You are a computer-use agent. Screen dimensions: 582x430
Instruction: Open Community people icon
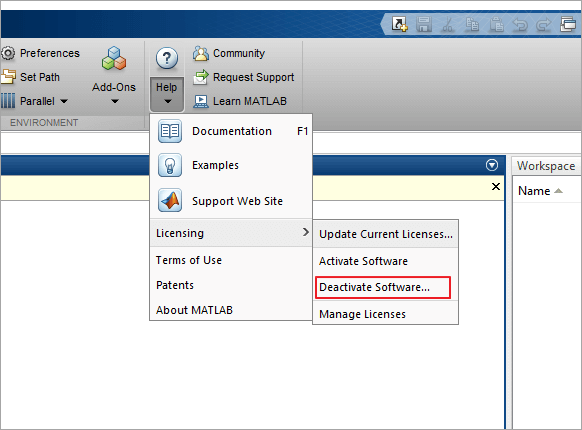tap(201, 53)
